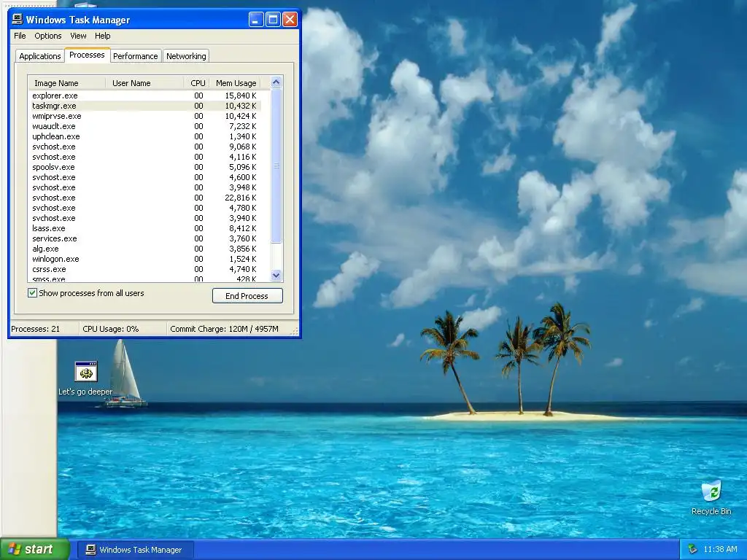Click the process list scrollbar thumb
Viewport: 747px width, 560px height.
276,166
